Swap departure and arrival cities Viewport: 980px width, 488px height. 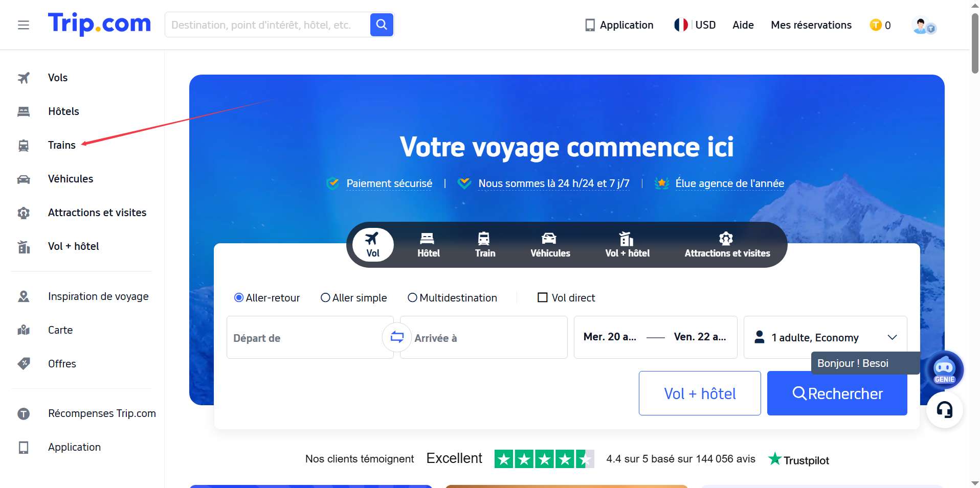pos(397,337)
